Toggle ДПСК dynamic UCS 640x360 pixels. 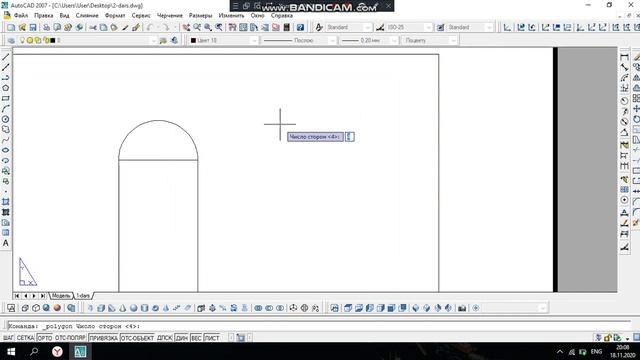[164, 338]
